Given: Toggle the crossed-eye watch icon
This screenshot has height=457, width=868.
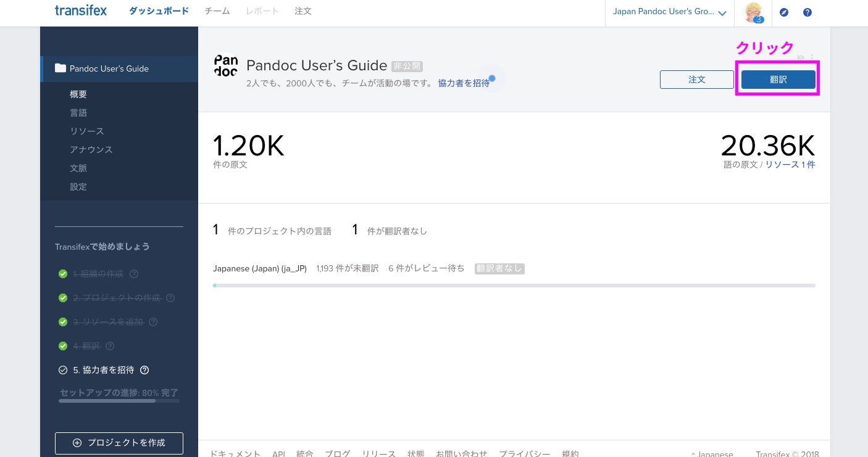Looking at the screenshot, I should pyautogui.click(x=801, y=57).
